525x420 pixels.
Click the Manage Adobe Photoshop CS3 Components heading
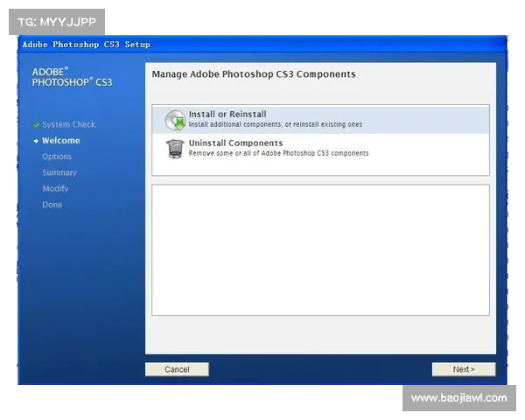(x=254, y=74)
